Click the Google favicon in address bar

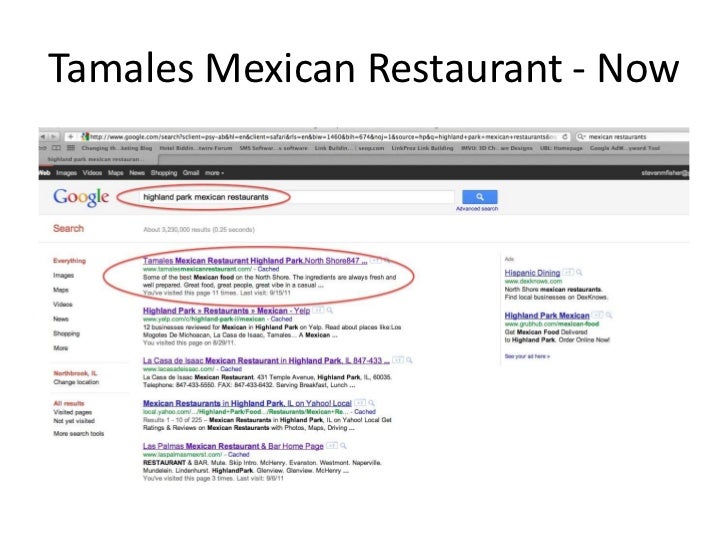coord(85,136)
